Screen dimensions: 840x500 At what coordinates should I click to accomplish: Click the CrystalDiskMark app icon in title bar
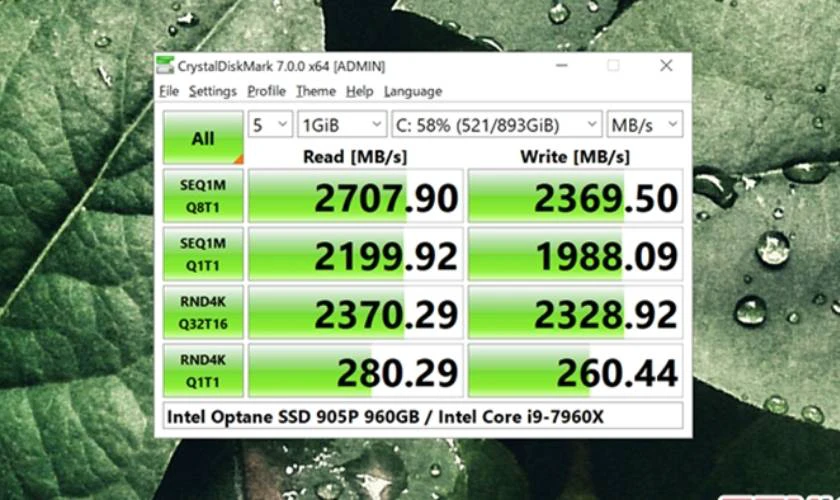[x=164, y=65]
